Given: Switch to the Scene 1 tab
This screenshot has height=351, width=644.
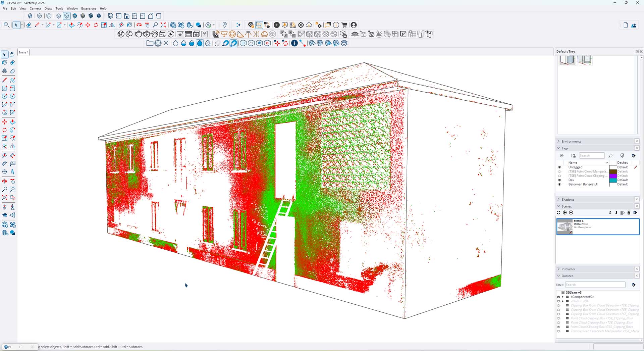Looking at the screenshot, I should click(23, 52).
